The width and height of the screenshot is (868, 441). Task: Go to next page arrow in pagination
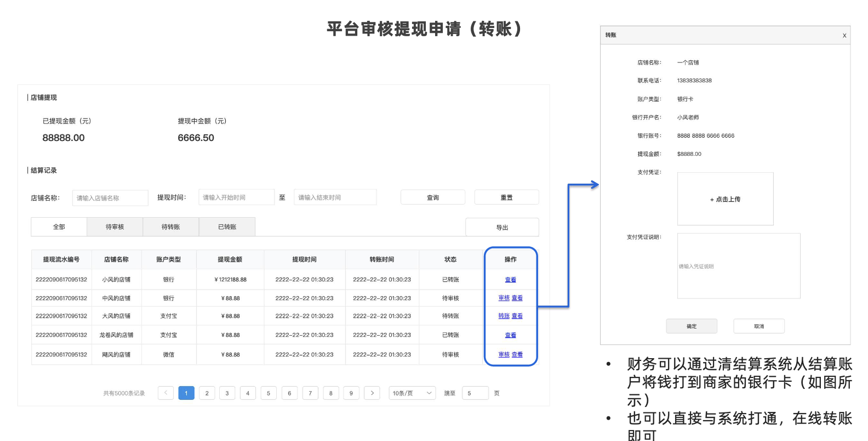pos(372,393)
